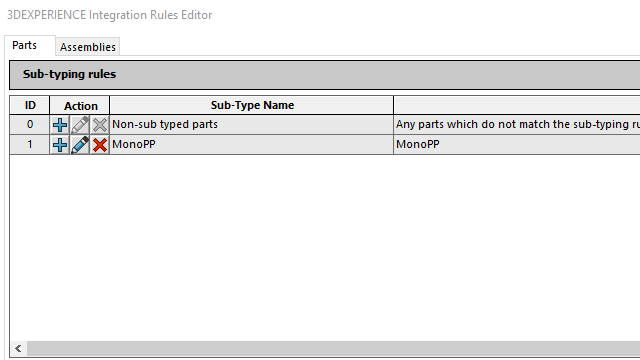Viewport: 640px width, 360px height.
Task: Click the 'Any parts which do not match' description
Action: [517, 124]
